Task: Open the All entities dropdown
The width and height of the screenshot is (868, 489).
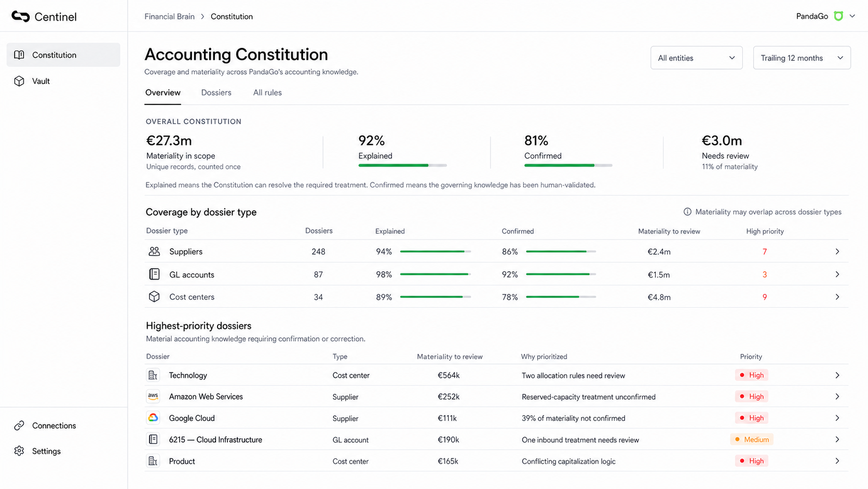Action: pos(696,58)
